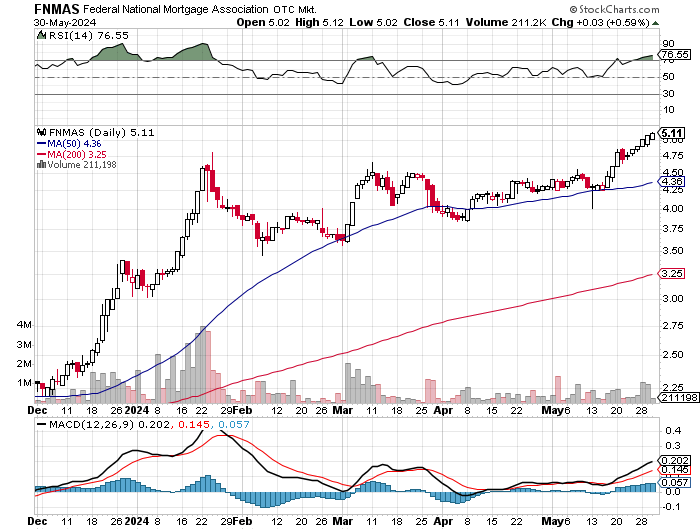
Task: Click the MACD(12,26,9) 0.202 legend
Action: [x=109, y=424]
